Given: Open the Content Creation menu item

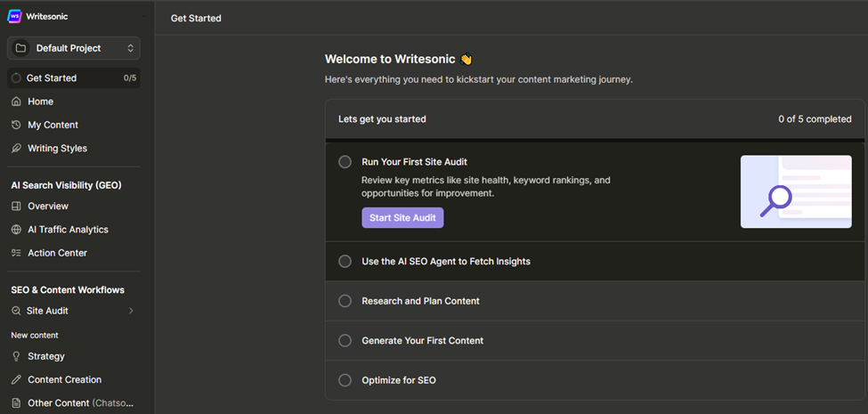Looking at the screenshot, I should click(74, 379).
